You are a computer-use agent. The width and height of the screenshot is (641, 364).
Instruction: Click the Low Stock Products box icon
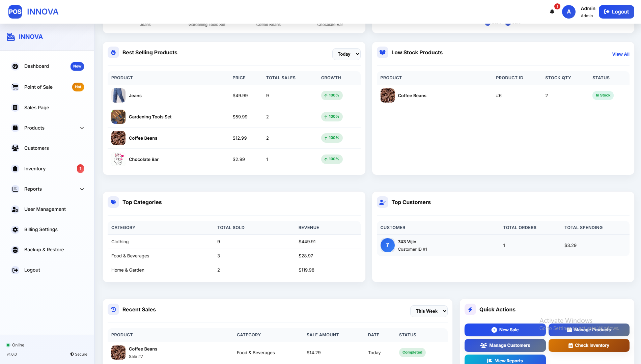point(382,53)
